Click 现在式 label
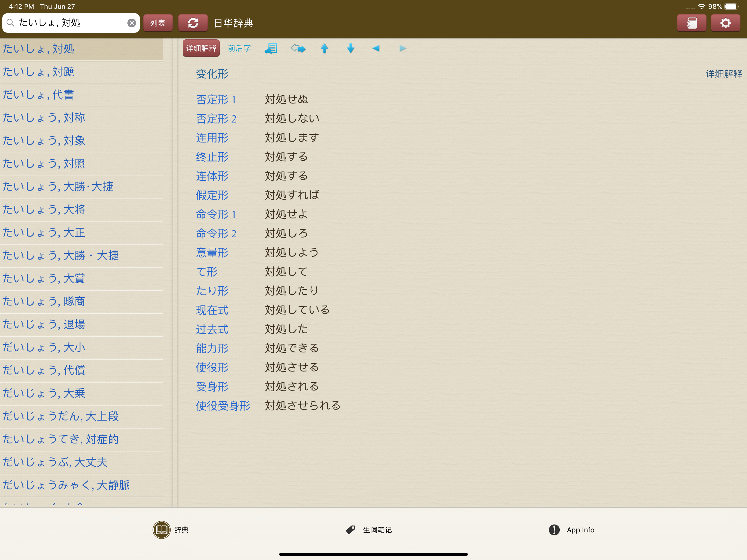747x560 pixels. 212,310
